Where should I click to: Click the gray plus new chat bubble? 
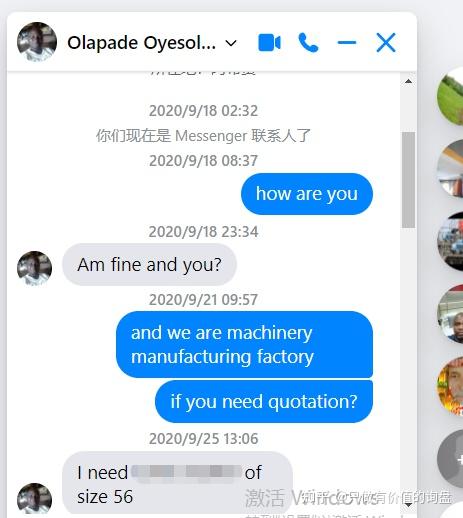pos(451,459)
